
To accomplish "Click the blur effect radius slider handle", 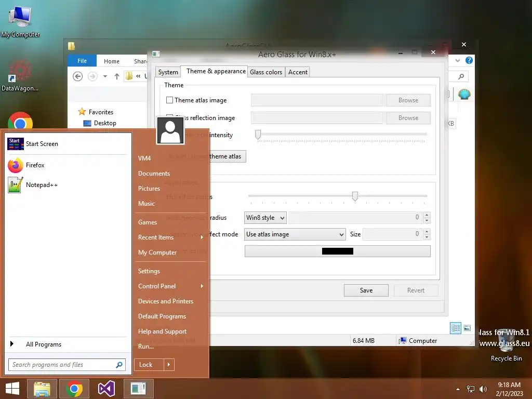I will point(355,196).
